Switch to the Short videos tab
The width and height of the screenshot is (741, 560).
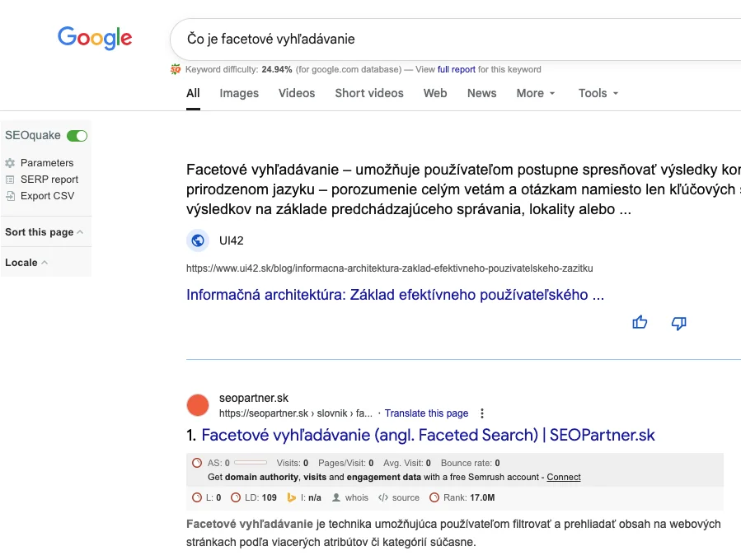coord(369,93)
